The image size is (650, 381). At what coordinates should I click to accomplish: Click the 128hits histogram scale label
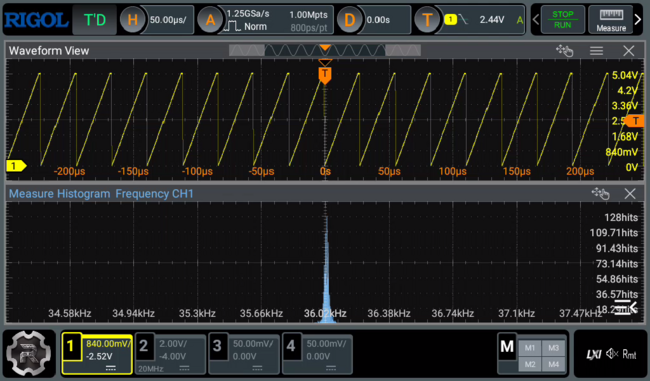[x=621, y=217]
